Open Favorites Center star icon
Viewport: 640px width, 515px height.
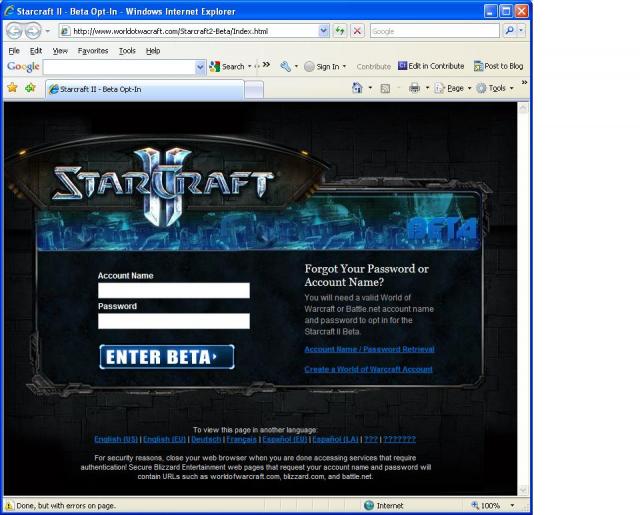click(13, 88)
